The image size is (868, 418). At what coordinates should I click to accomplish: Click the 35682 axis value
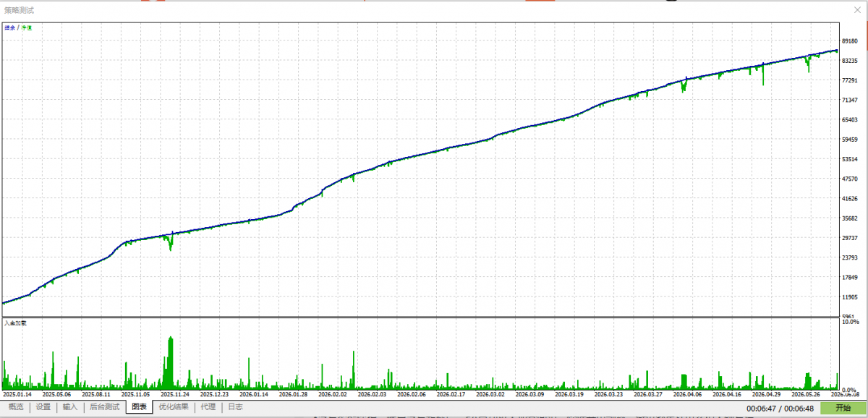(x=850, y=218)
